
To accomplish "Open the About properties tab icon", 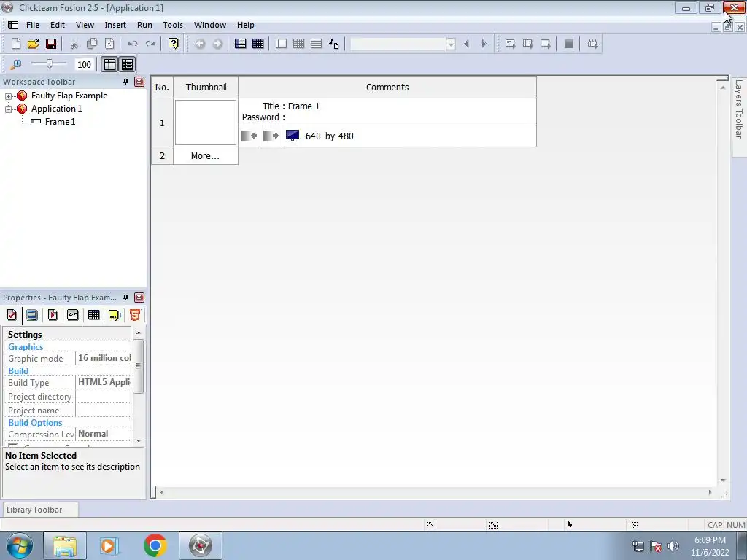I will (115, 315).
